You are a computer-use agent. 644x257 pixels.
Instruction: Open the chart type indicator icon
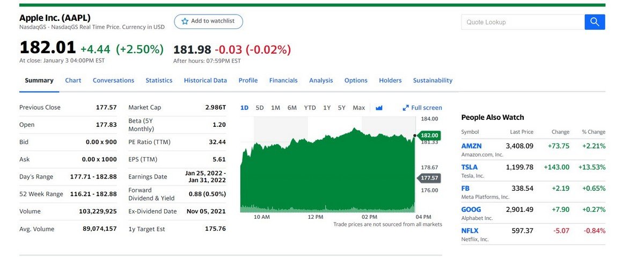379,108
